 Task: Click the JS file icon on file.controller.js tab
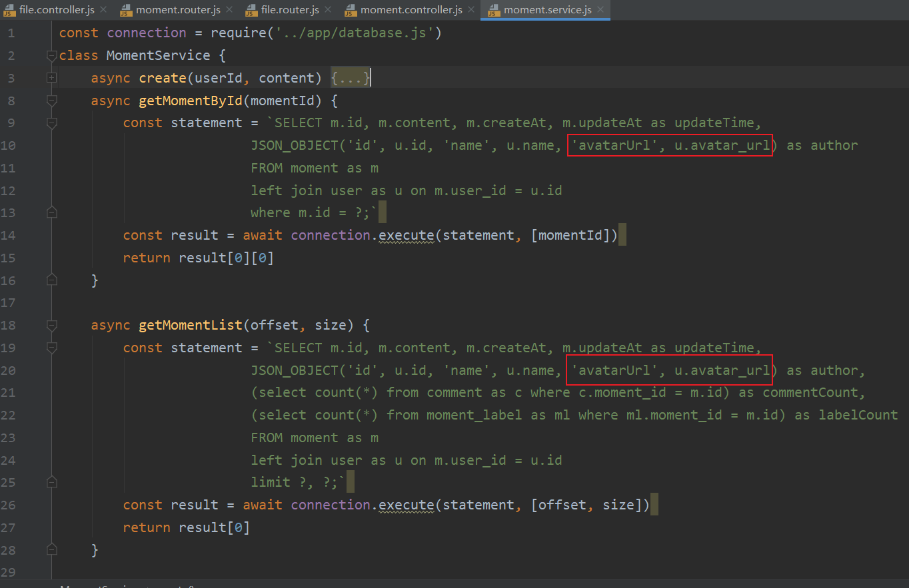[9, 10]
